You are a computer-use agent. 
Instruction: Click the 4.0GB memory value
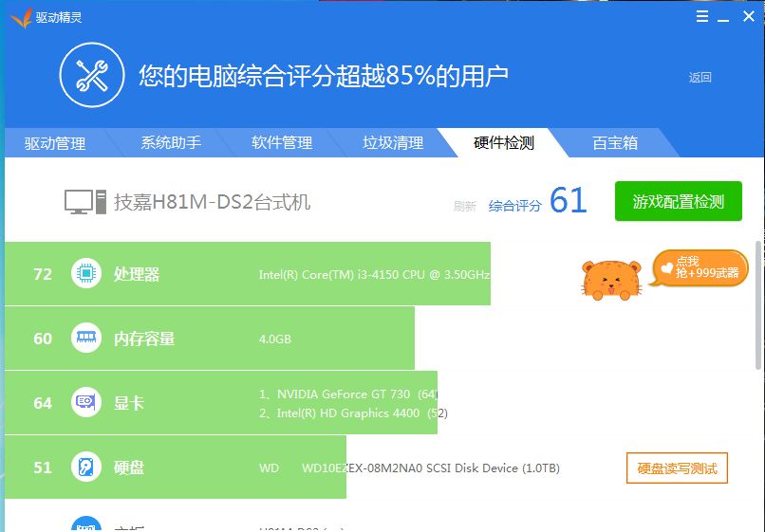[275, 339]
